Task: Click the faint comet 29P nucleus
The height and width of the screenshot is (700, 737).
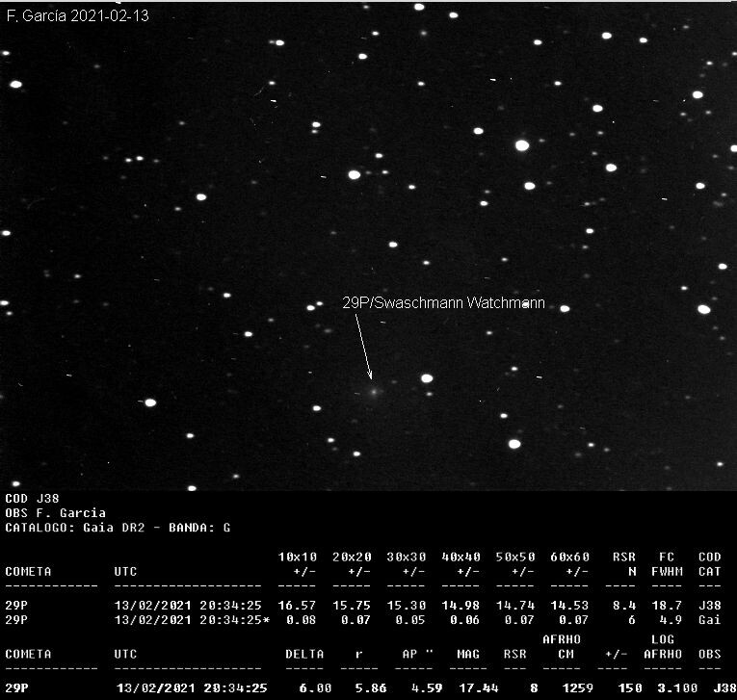Action: coord(374,391)
